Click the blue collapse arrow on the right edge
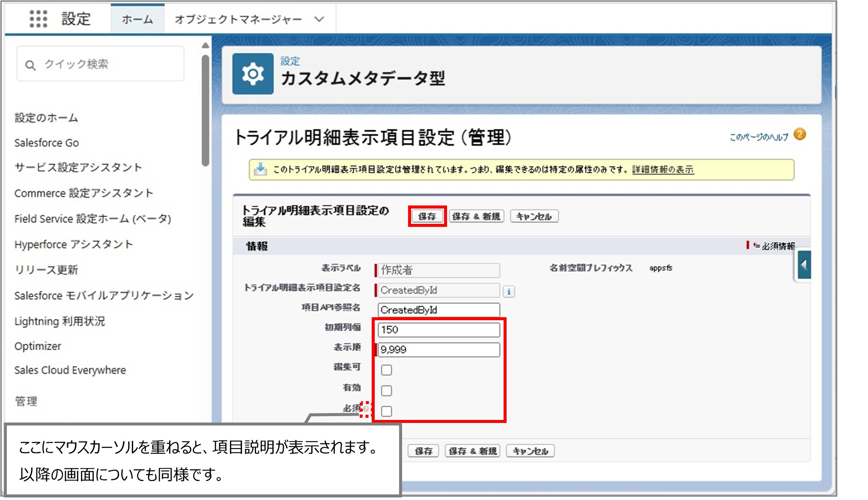Screen dimensions: 868x500 click(805, 264)
